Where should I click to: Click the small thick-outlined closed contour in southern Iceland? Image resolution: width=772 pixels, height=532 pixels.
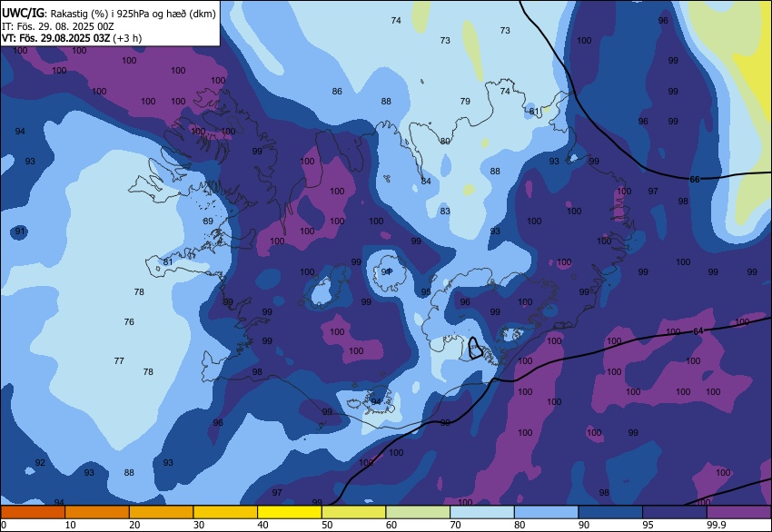coord(475,348)
